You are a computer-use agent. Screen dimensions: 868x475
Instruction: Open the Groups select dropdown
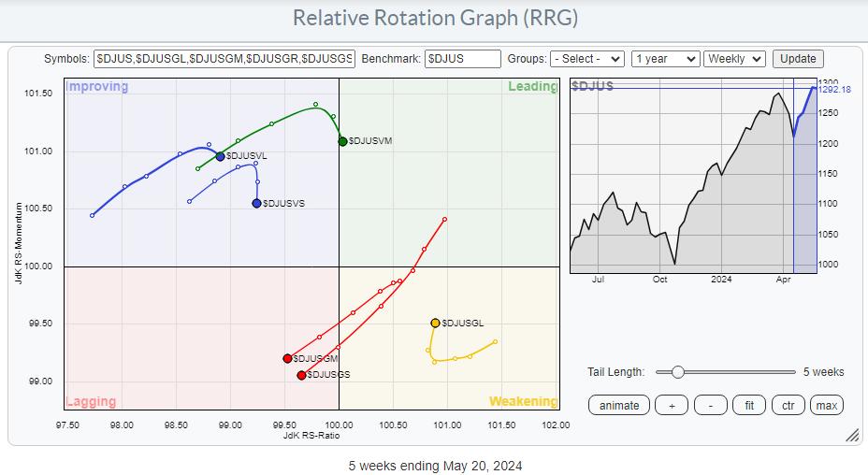click(586, 59)
